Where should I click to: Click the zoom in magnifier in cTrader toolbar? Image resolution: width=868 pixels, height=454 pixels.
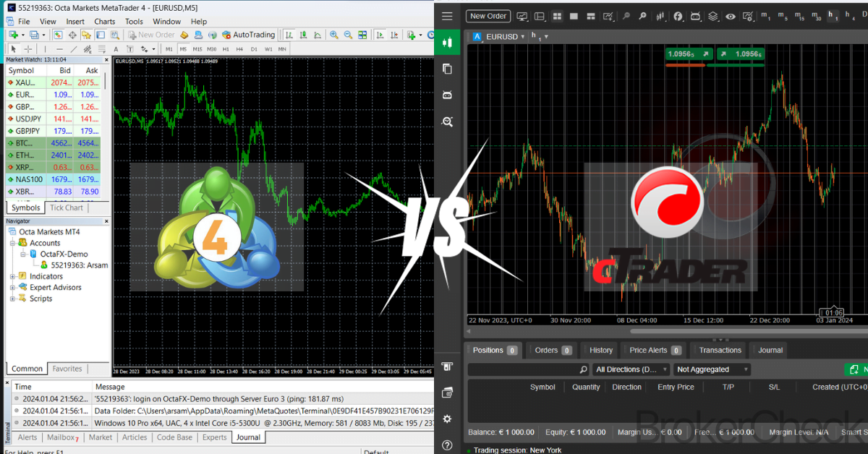click(642, 16)
